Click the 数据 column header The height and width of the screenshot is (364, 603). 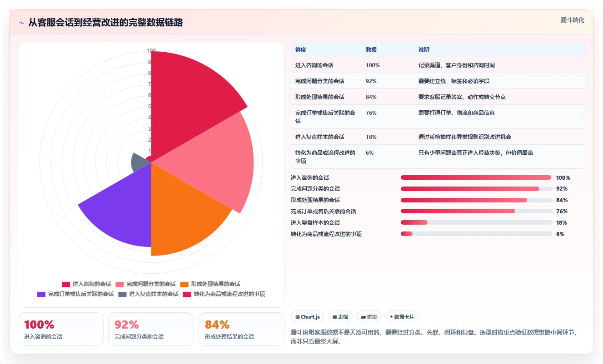pyautogui.click(x=371, y=50)
